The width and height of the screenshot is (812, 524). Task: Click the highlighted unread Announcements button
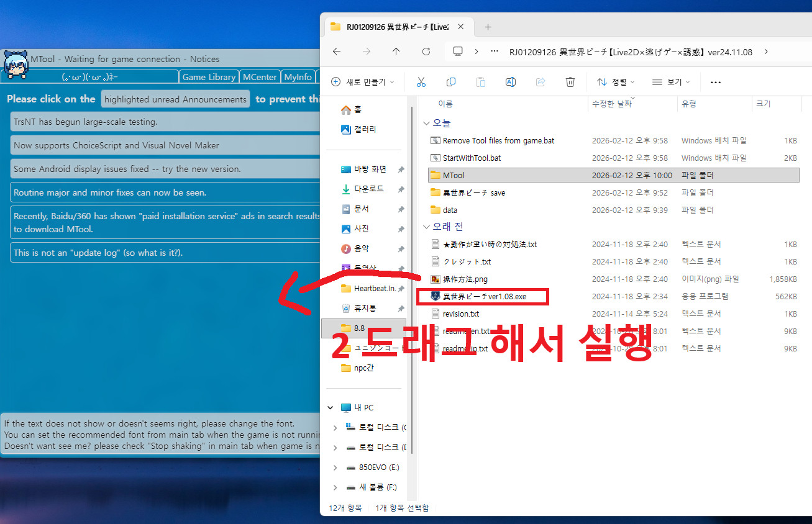(175, 99)
